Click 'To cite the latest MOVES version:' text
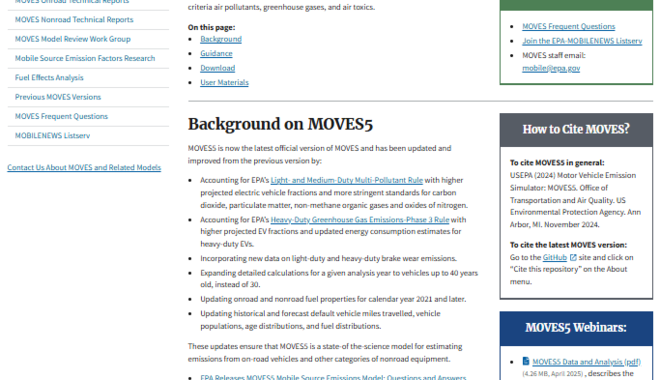 point(568,245)
